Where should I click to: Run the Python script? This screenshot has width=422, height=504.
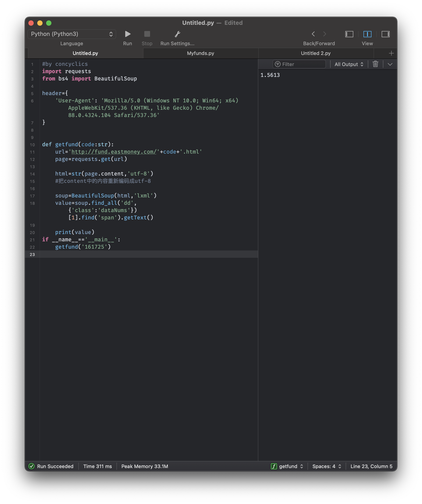point(128,34)
